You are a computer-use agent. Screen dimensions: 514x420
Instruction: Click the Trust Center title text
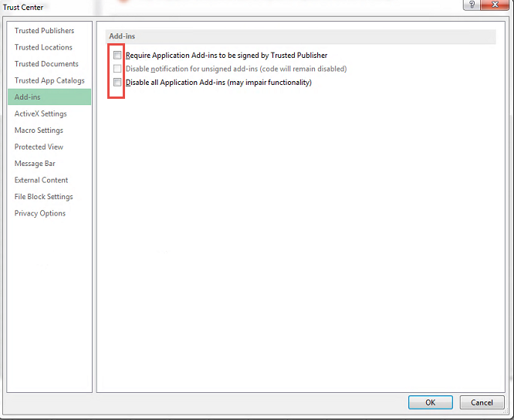23,7
